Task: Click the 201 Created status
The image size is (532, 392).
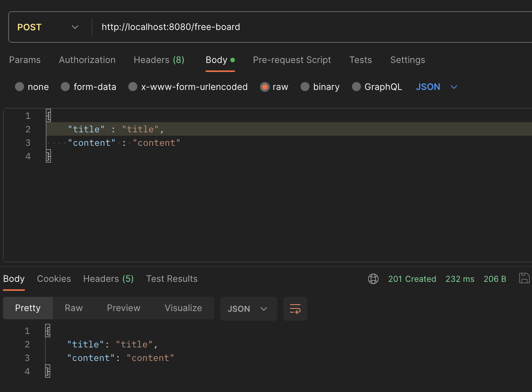Action: [412, 279]
